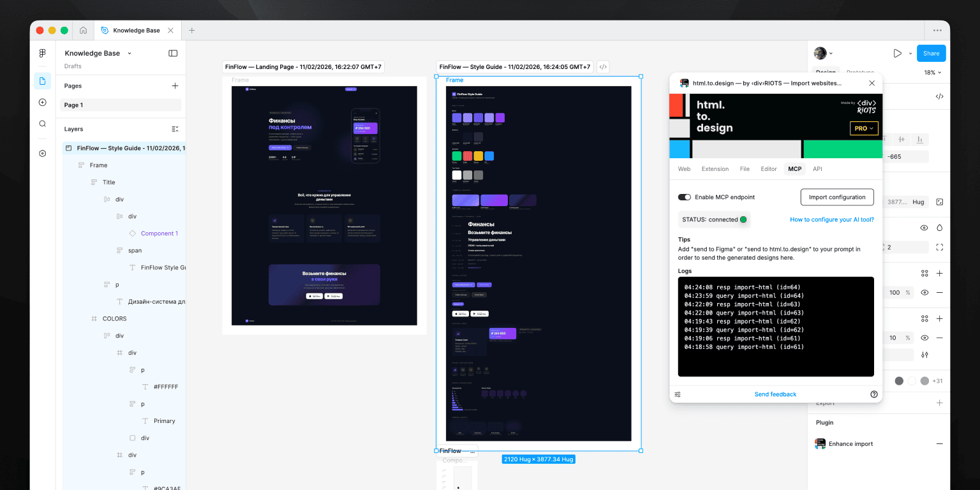Open the 18% zoom level dropdown
This screenshot has width=980, height=490.
(932, 73)
